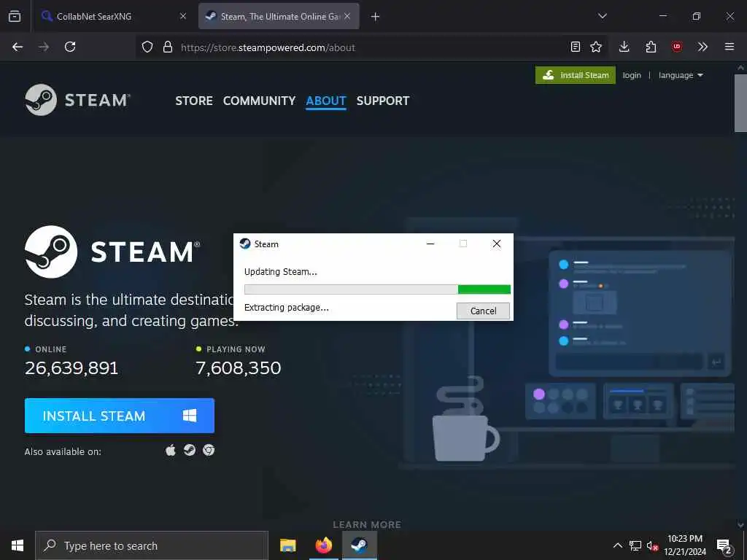Screen dimensions: 747x560
Task: Open the Windows Start menu
Action: [x=18, y=545]
